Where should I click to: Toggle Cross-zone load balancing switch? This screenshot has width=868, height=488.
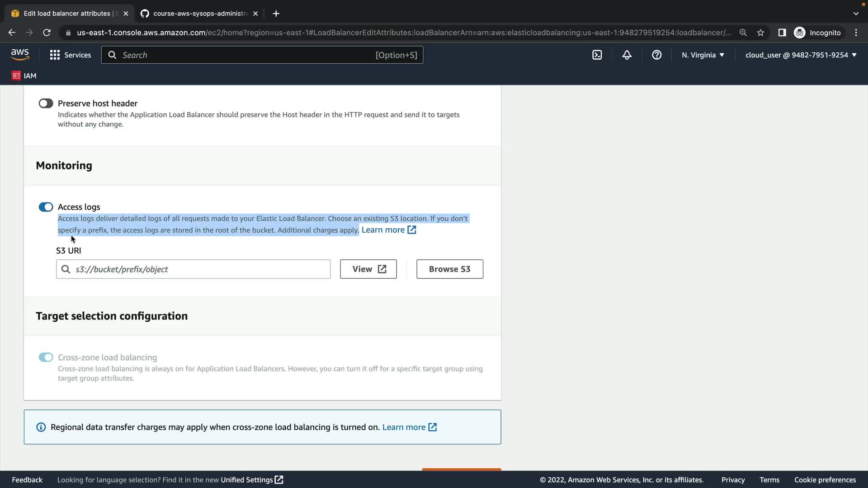click(46, 357)
